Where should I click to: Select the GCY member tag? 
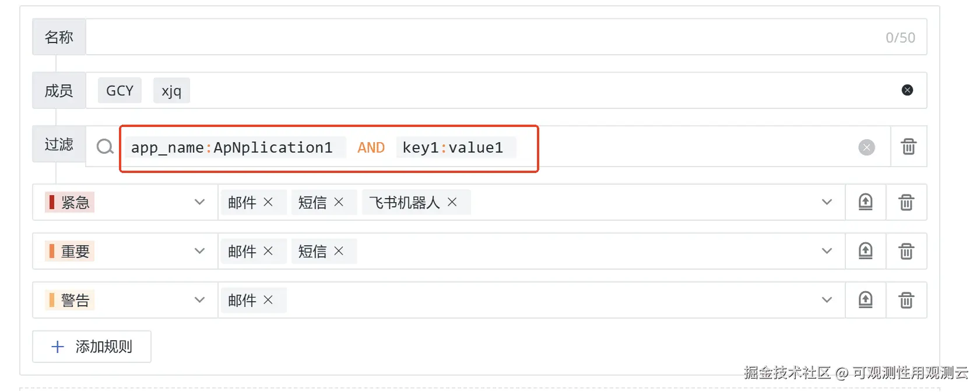click(x=120, y=90)
